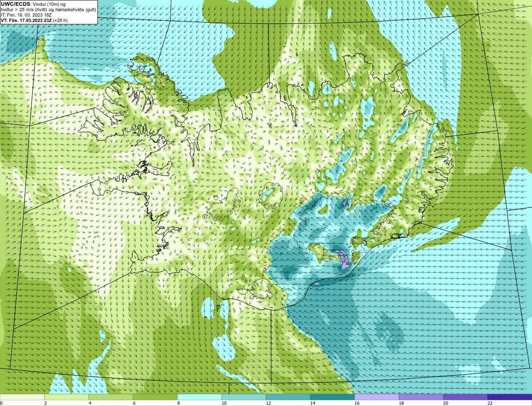Click the 18–20 m/s purple legend swatch
The width and height of the screenshot is (532, 406).
[x=421, y=397]
